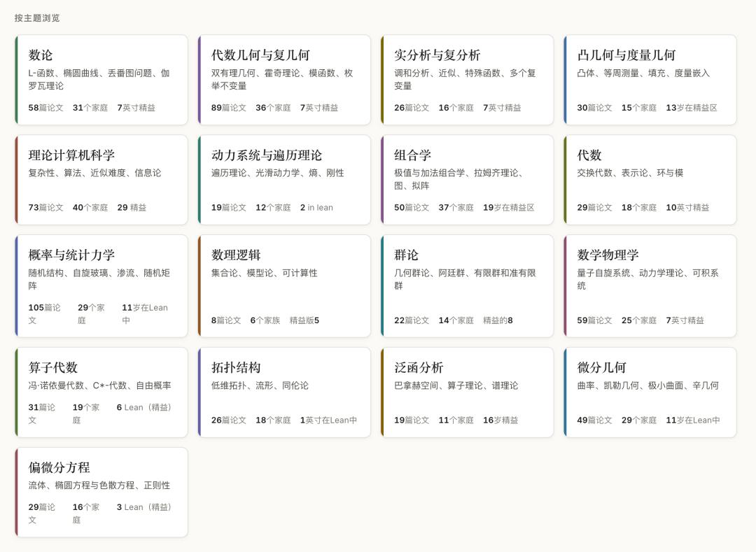Click 36个家庭 in 代数几何与复几何 card
Viewport: 756px width, 552px height.
(x=274, y=108)
